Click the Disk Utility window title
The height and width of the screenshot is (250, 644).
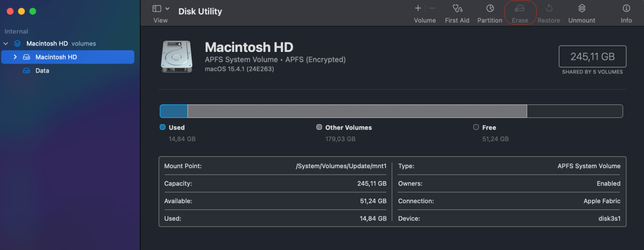[x=200, y=11]
